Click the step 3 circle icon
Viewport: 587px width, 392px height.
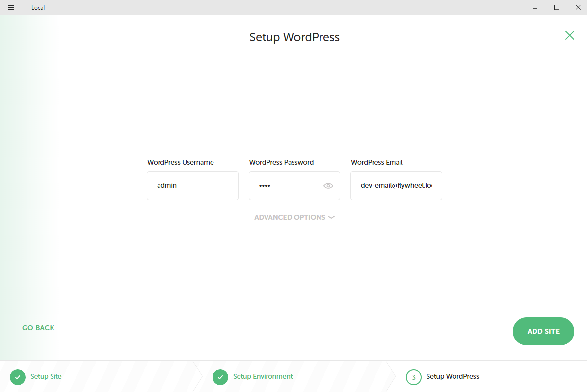coord(414,377)
